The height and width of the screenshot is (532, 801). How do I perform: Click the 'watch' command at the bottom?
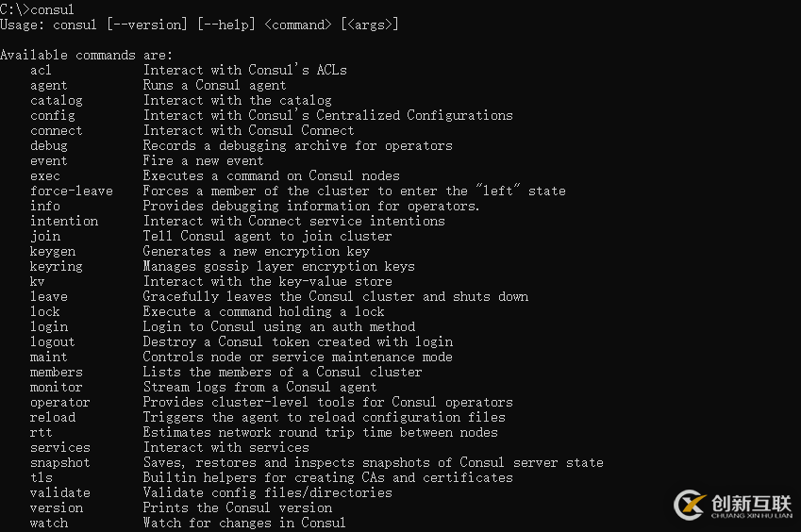click(x=49, y=523)
